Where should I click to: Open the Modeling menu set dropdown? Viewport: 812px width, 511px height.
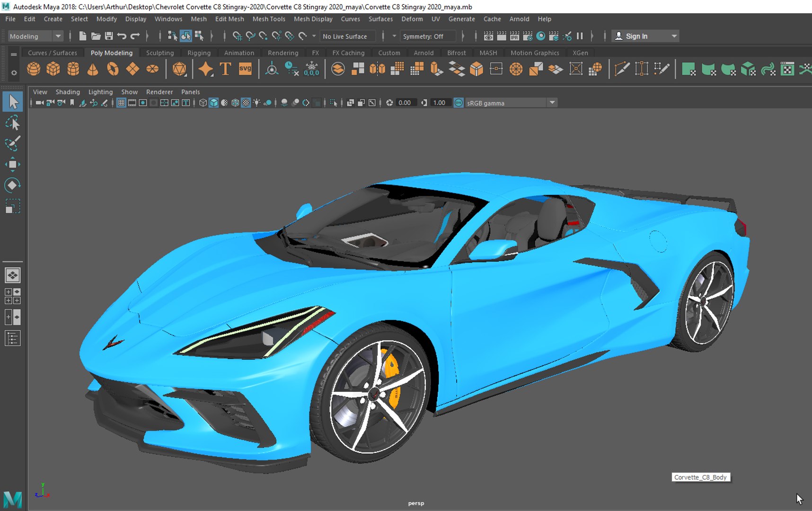35,36
